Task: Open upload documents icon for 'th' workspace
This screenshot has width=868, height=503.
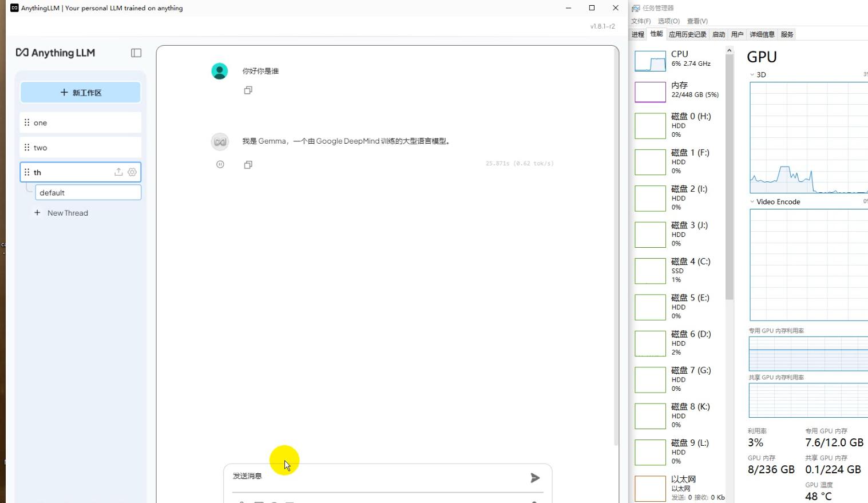Action: [x=118, y=172]
